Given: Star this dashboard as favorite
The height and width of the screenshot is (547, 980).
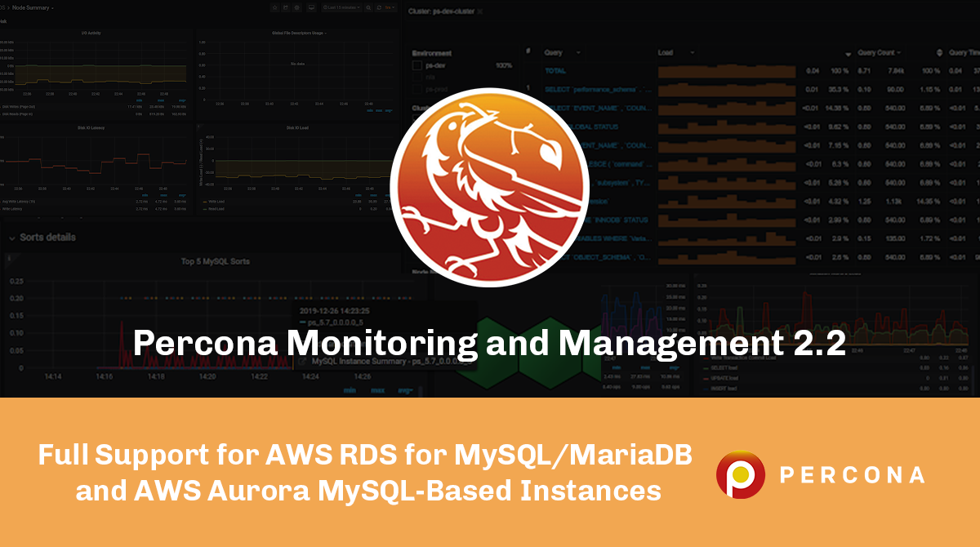Looking at the screenshot, I should [x=274, y=7].
